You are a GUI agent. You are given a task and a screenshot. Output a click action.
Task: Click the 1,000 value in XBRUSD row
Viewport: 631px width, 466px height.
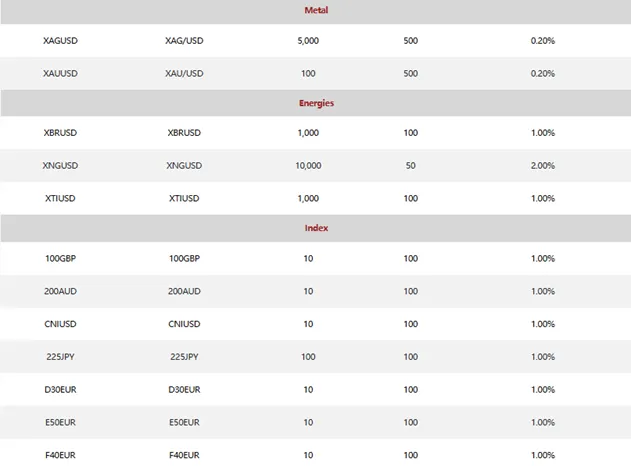(x=308, y=134)
